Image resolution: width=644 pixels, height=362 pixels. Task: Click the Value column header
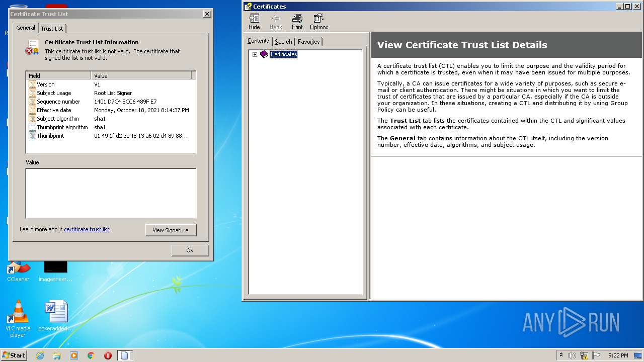pyautogui.click(x=141, y=75)
